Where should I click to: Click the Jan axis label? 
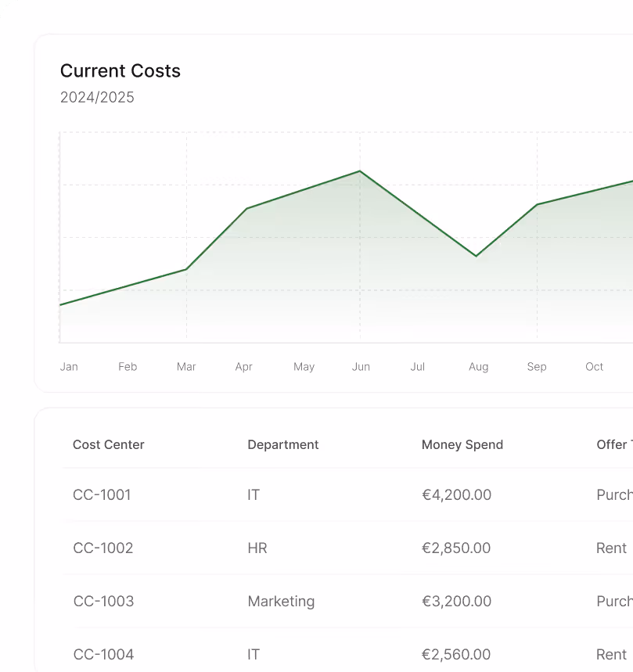pyautogui.click(x=69, y=367)
